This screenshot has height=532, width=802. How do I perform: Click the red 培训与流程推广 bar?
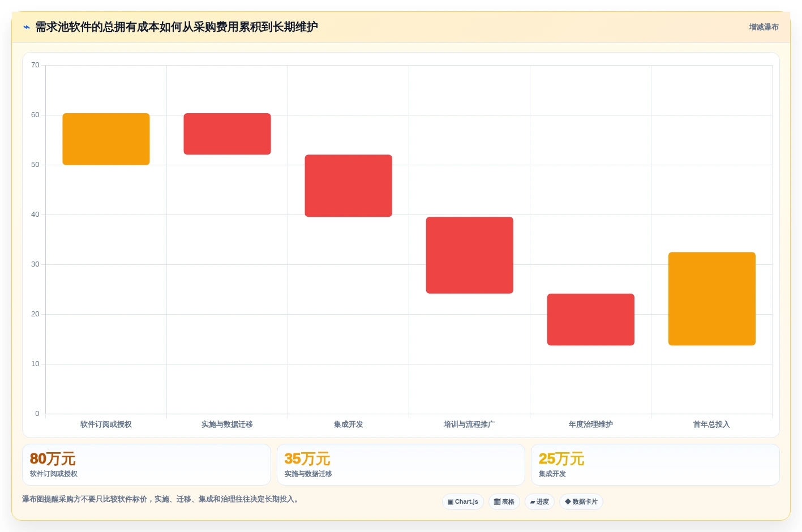point(469,255)
